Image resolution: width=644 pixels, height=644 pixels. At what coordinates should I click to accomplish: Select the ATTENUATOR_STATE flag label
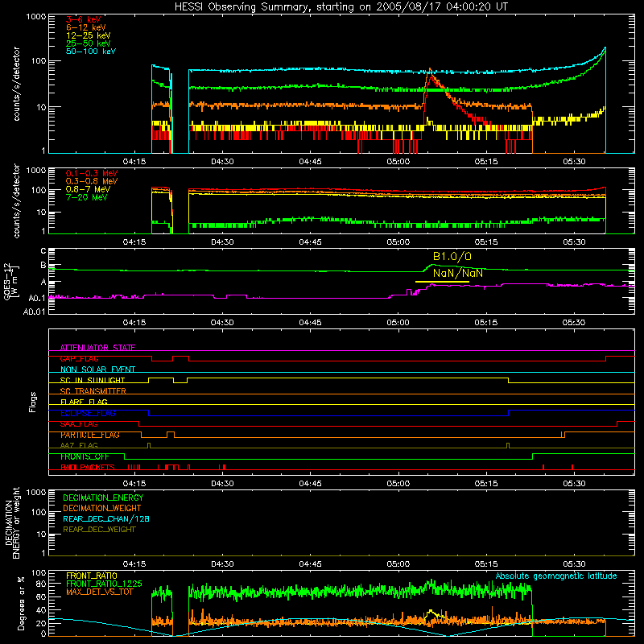(97, 348)
